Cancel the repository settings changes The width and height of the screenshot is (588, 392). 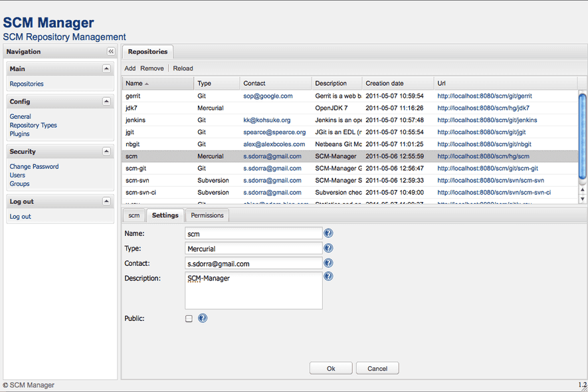[377, 368]
